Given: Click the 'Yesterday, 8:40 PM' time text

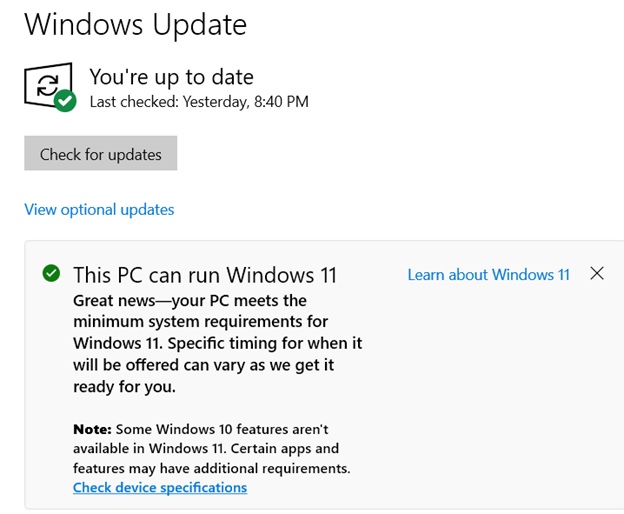Looking at the screenshot, I should pyautogui.click(x=246, y=102).
